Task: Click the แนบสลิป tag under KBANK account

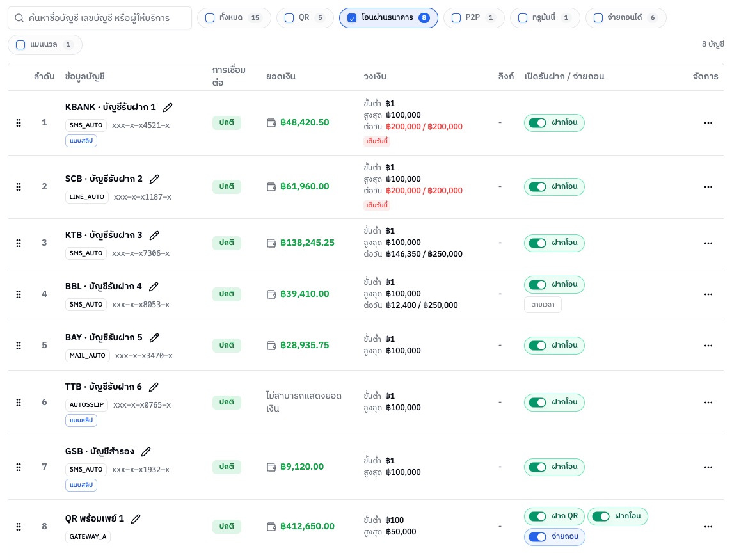Action: click(x=81, y=141)
